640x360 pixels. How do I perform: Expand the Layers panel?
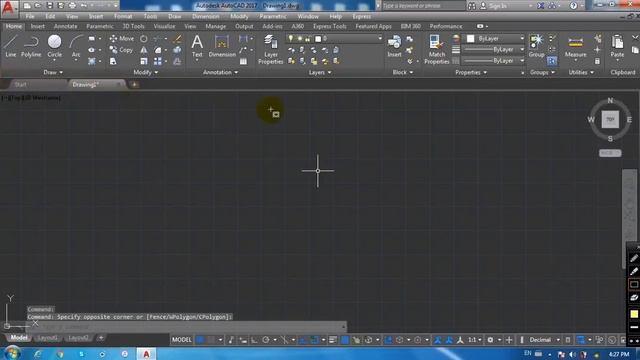click(320, 72)
